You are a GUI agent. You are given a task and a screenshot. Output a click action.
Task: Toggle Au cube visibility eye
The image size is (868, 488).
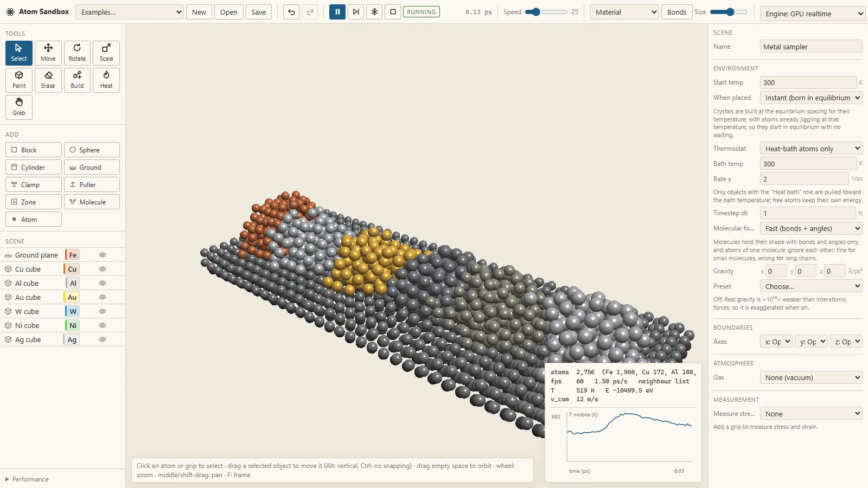[102, 297]
